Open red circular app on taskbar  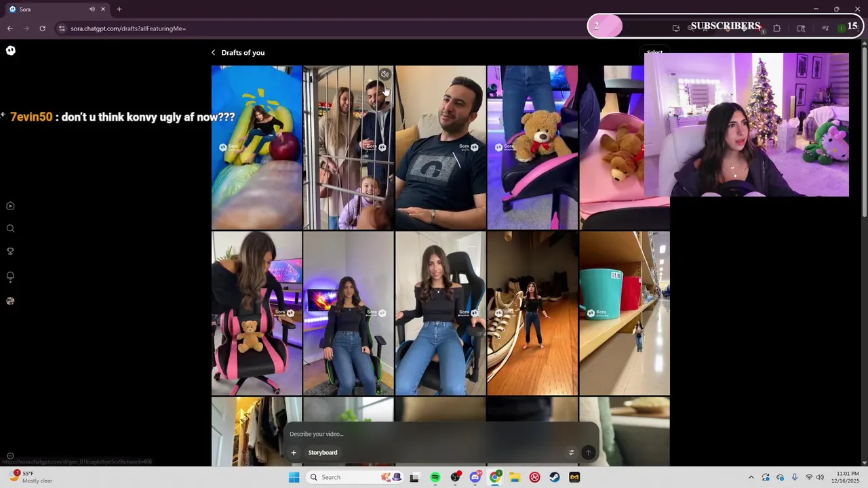[x=534, y=477]
